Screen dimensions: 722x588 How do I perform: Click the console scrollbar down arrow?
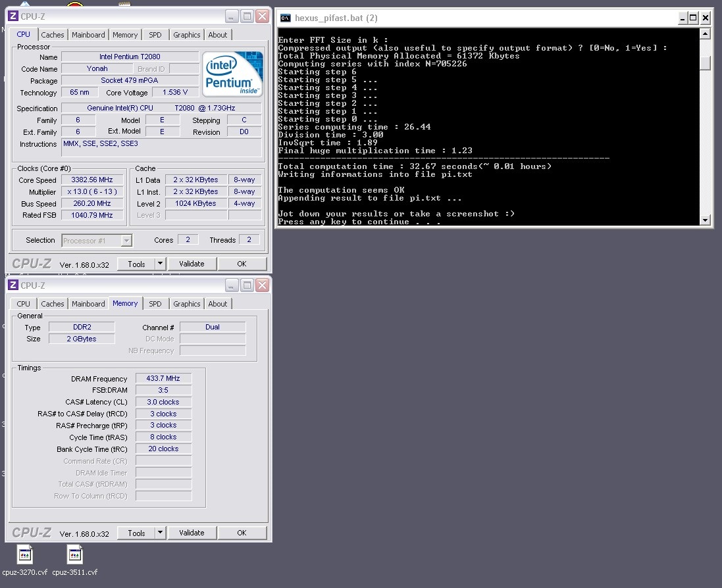tap(705, 220)
